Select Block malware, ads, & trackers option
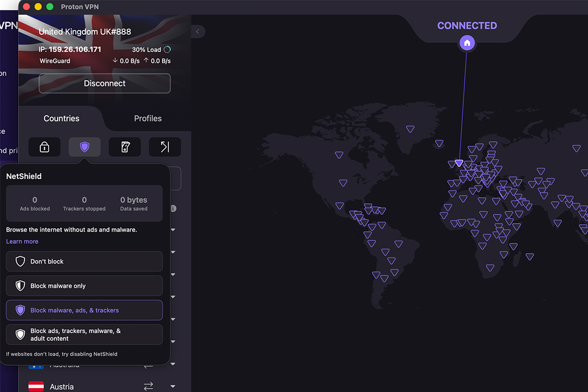Image resolution: width=588 pixels, height=392 pixels. [x=84, y=310]
